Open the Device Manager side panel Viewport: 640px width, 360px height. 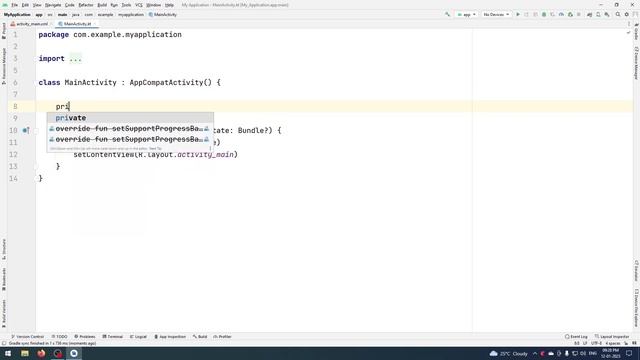[x=636, y=63]
